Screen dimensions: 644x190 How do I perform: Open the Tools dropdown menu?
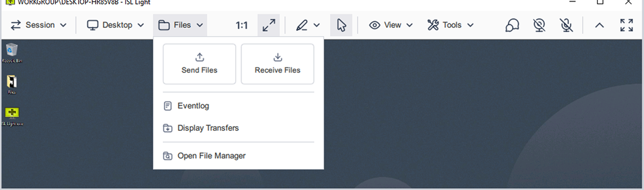(450, 25)
